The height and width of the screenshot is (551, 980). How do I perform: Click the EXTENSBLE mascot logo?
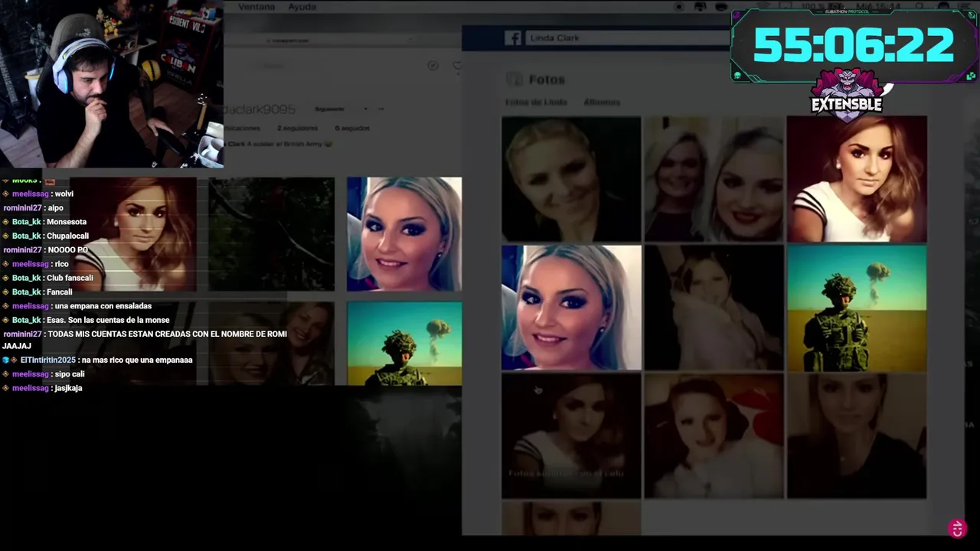847,95
